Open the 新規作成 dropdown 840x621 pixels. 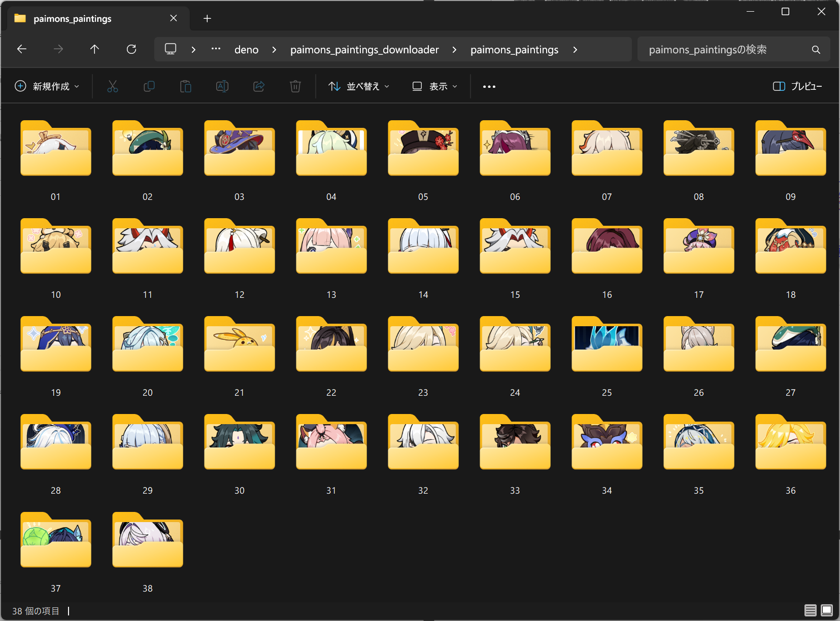coord(47,86)
